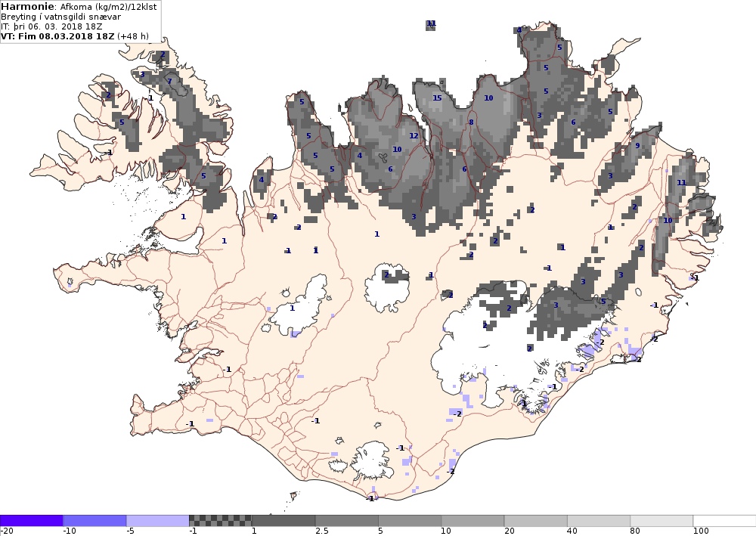The height and width of the screenshot is (536, 756).
Task: Pick the gray 2.5 to 5 legend swatch
Action: 347,521
